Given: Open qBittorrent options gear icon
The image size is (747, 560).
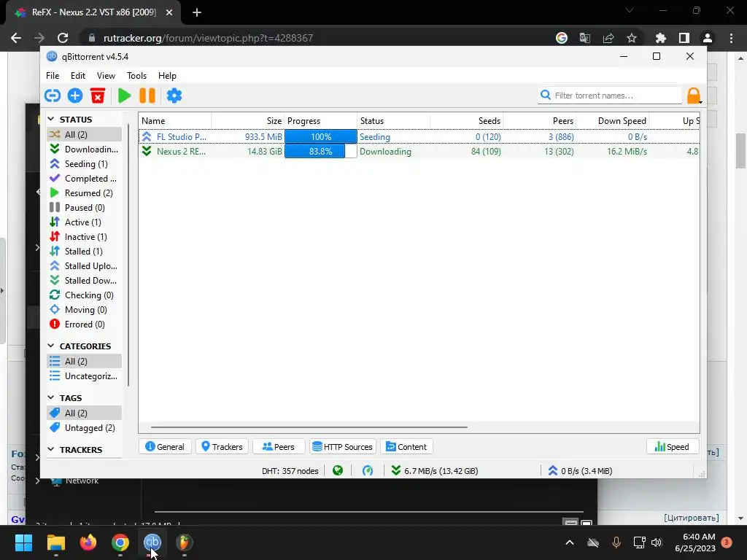Looking at the screenshot, I should (174, 96).
